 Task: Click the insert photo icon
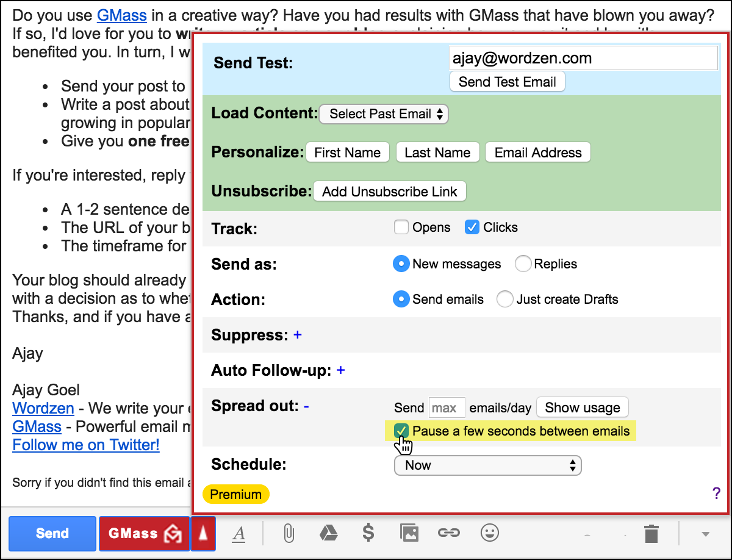pos(409,534)
